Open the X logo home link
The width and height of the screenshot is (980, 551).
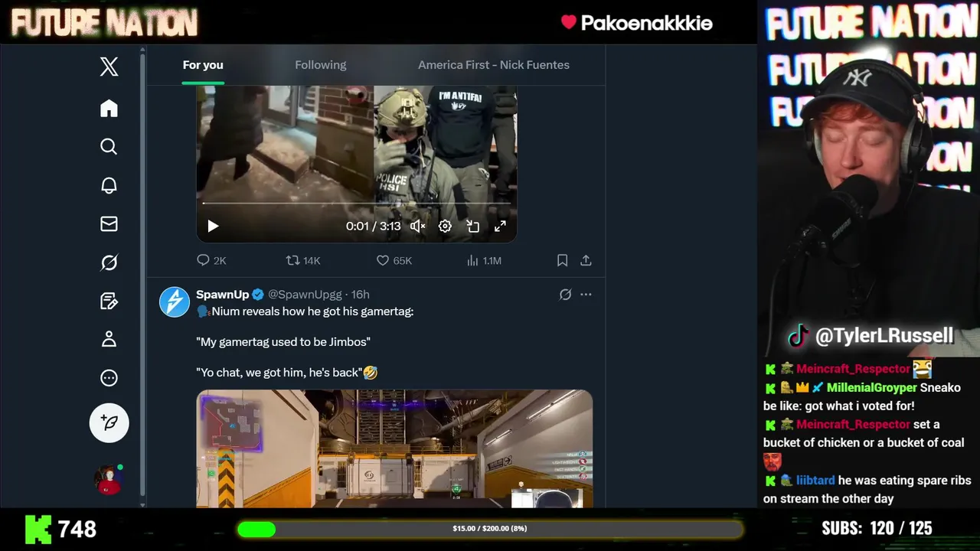pyautogui.click(x=109, y=67)
